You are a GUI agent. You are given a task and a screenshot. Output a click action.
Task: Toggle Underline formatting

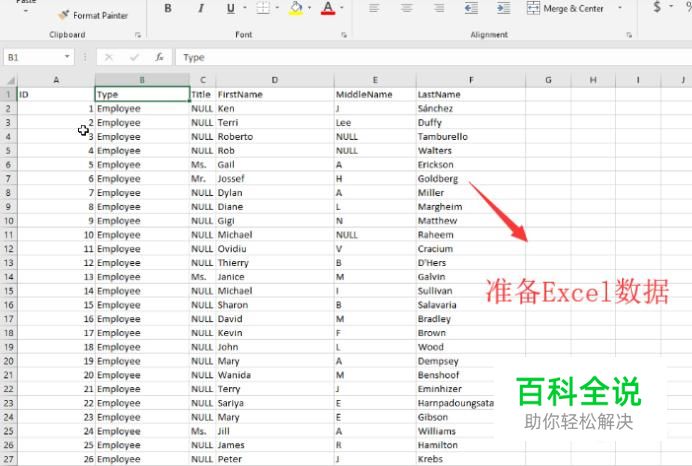230,8
